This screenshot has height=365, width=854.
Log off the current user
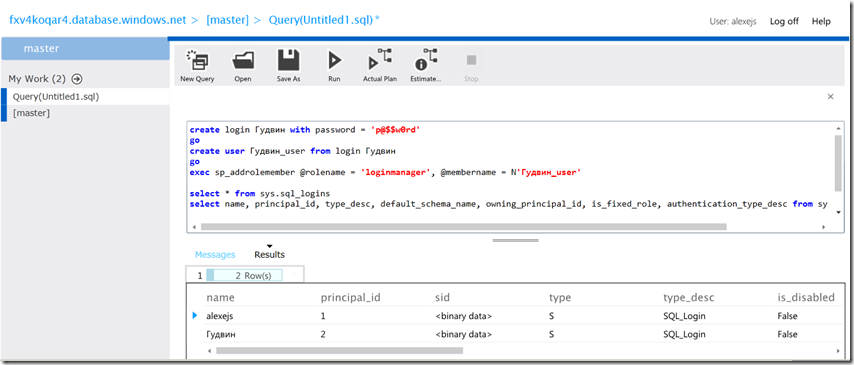(x=784, y=22)
